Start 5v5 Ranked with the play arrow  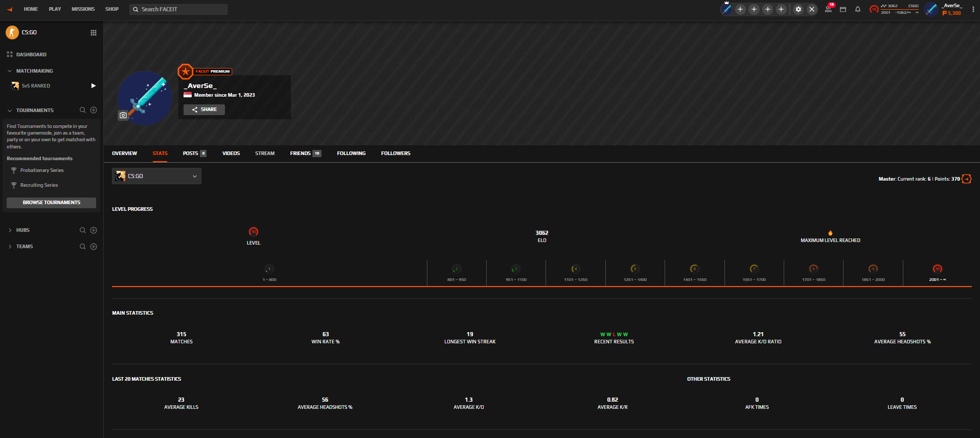click(94, 86)
